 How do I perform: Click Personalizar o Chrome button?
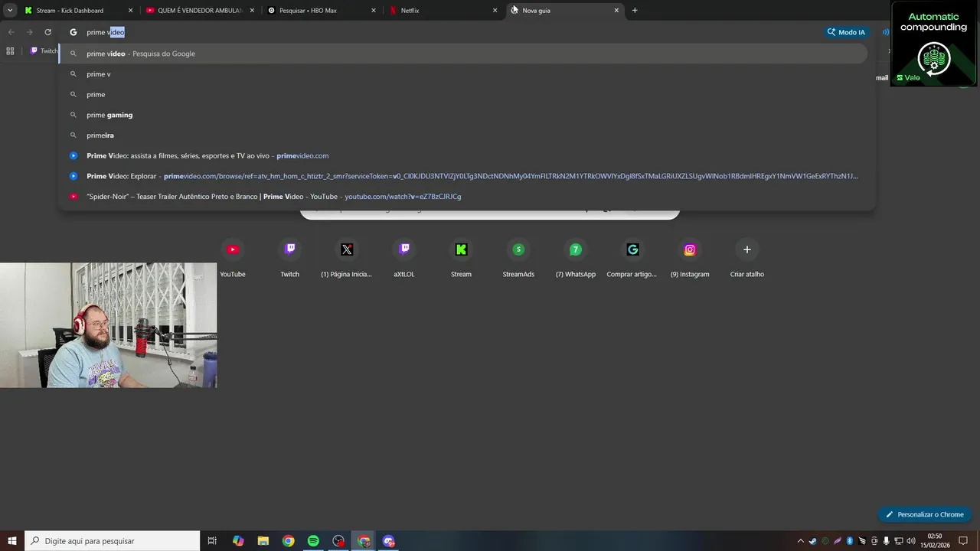point(925,514)
